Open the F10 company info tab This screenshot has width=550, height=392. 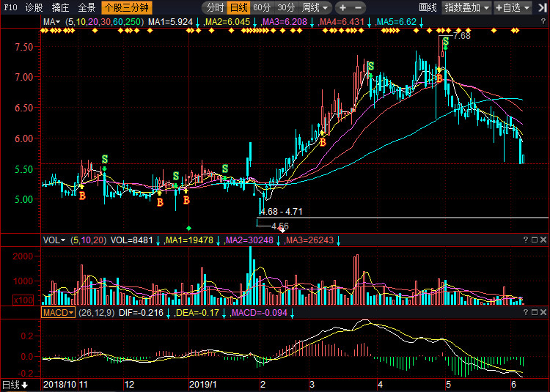[x=10, y=8]
